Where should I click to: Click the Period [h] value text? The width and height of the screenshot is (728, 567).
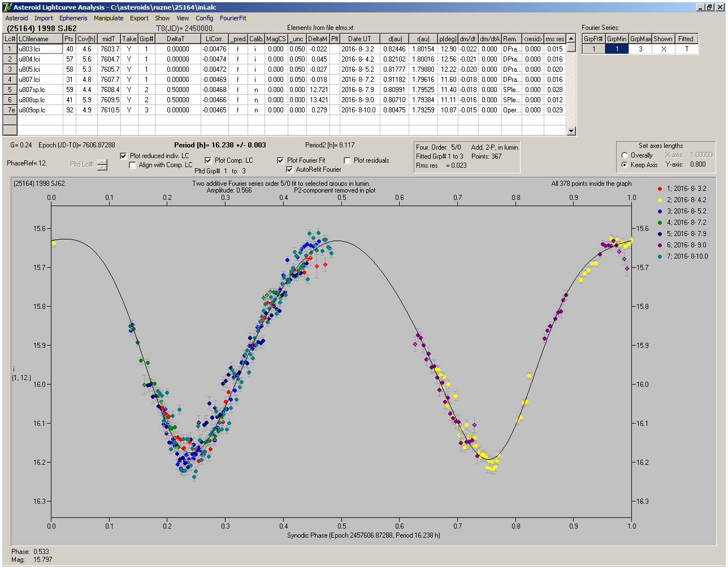220,145
